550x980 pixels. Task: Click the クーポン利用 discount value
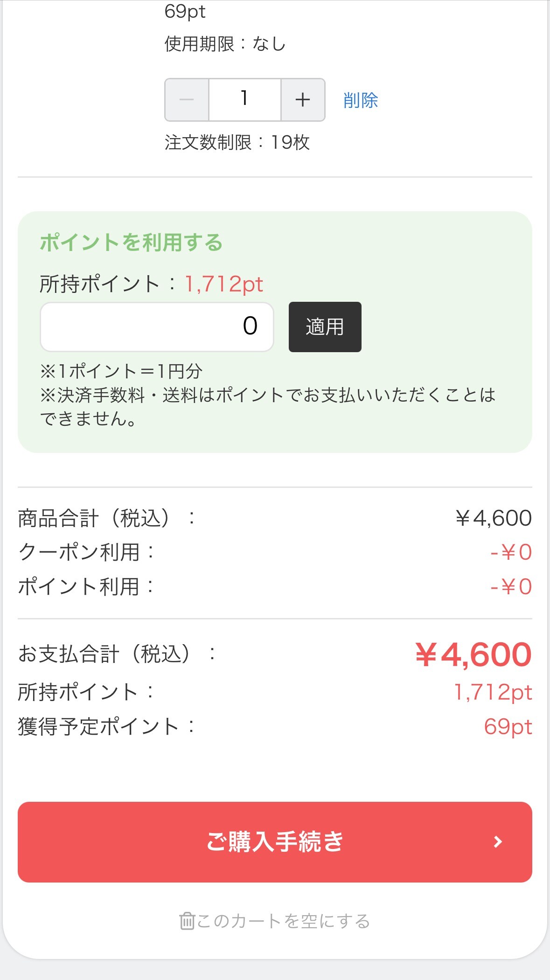(511, 553)
